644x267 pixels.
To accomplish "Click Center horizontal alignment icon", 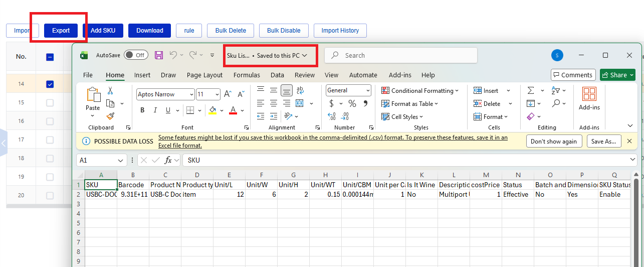I will click(274, 103).
